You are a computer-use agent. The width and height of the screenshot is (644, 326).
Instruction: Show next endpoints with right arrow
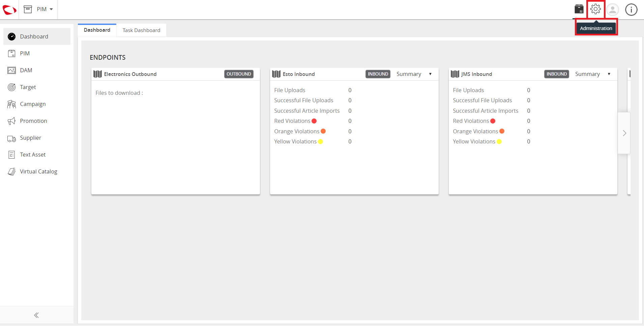624,133
